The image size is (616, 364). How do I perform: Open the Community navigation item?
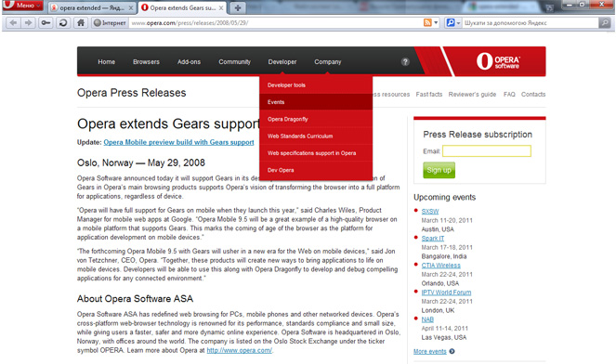[234, 61]
